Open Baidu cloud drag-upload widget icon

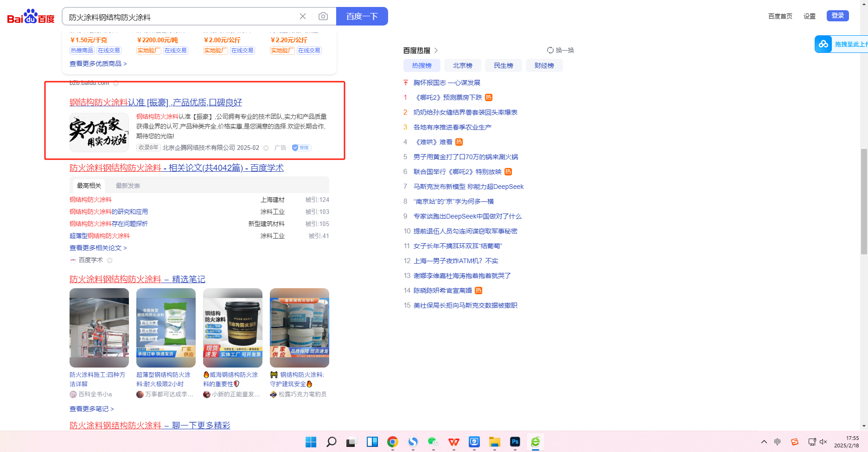[x=823, y=44]
